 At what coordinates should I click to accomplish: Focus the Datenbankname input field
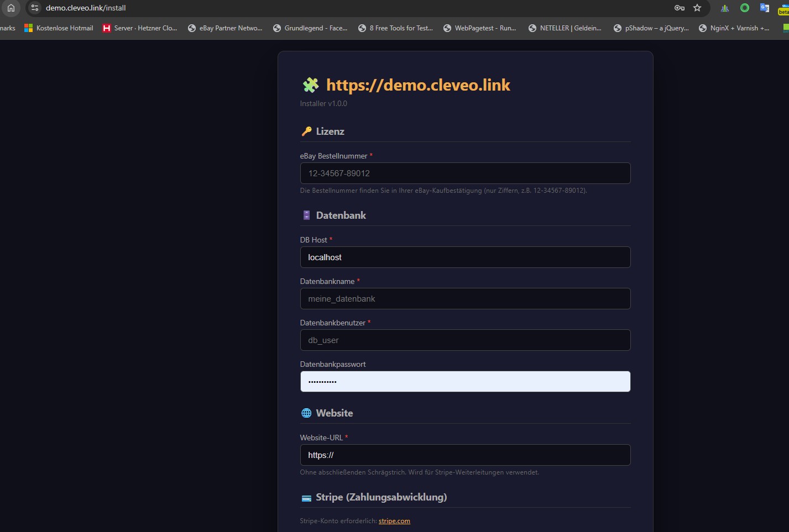pyautogui.click(x=465, y=299)
